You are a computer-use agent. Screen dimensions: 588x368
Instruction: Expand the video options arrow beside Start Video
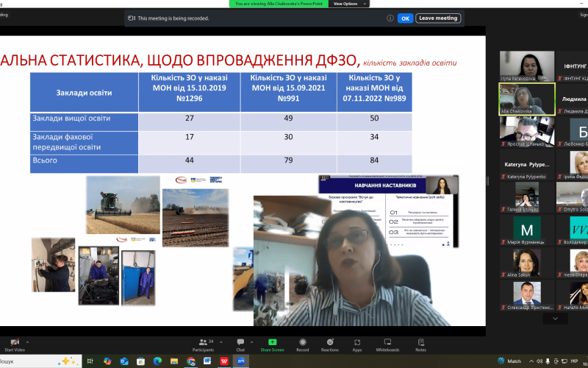[27, 342]
